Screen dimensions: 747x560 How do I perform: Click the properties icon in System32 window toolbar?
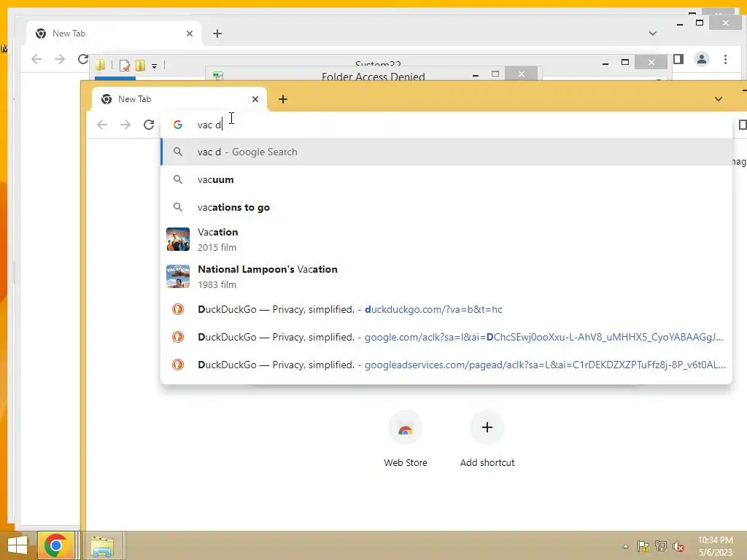pos(124,65)
